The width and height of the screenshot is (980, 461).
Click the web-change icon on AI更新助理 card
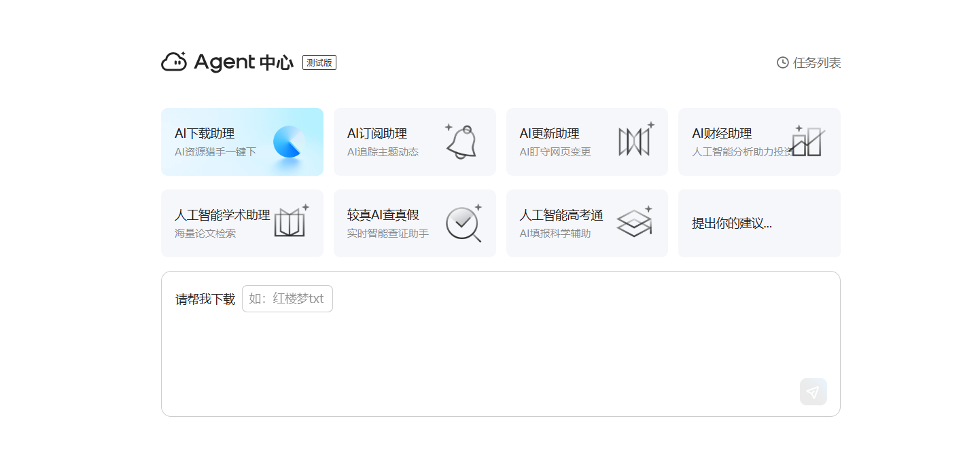634,141
